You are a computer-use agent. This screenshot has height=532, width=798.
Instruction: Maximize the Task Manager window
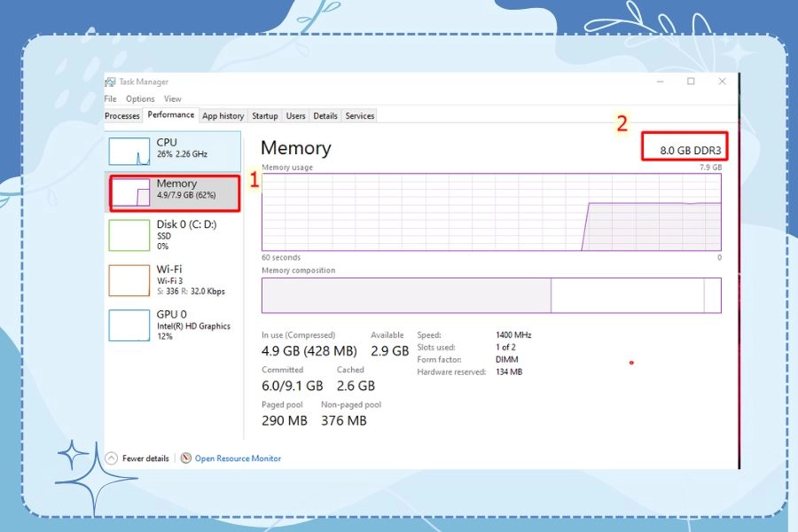tap(691, 82)
